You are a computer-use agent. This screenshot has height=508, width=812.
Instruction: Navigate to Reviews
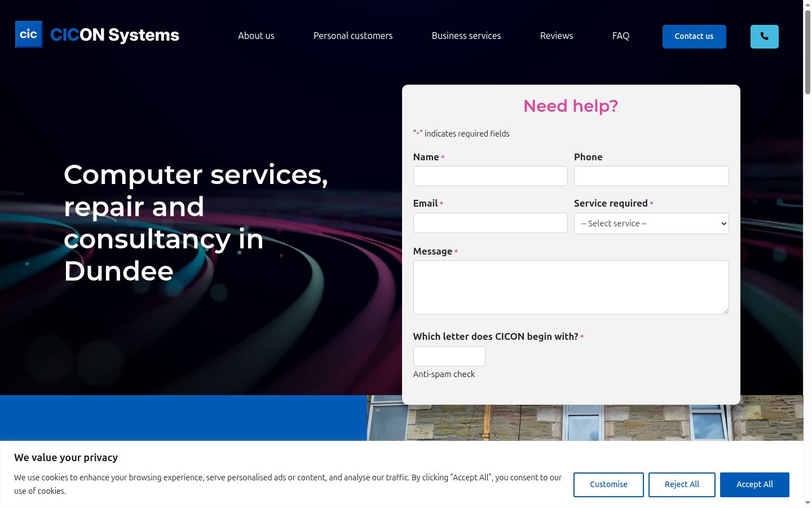557,36
